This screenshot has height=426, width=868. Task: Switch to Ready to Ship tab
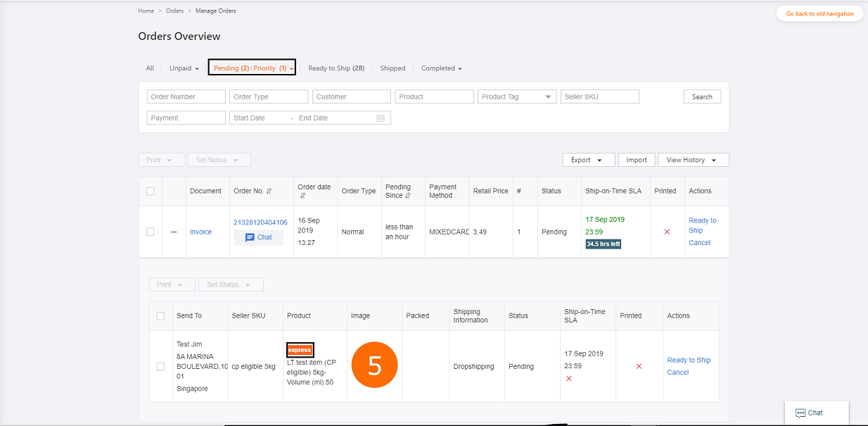click(x=336, y=68)
